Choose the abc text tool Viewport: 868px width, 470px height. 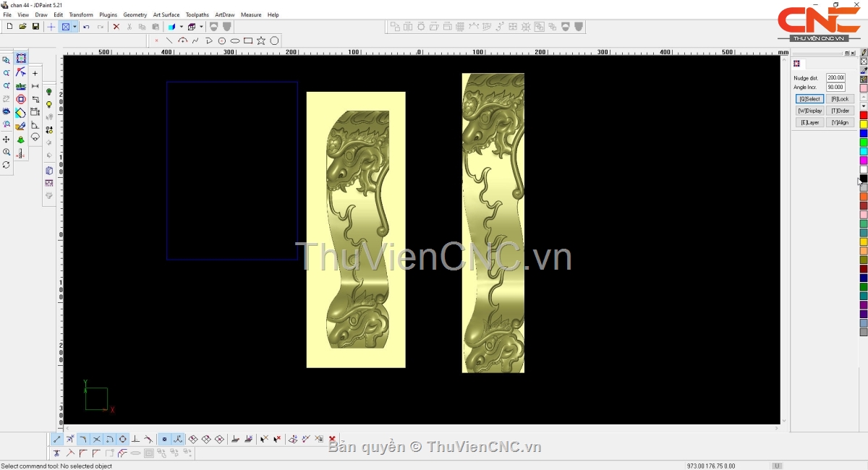coord(21,86)
